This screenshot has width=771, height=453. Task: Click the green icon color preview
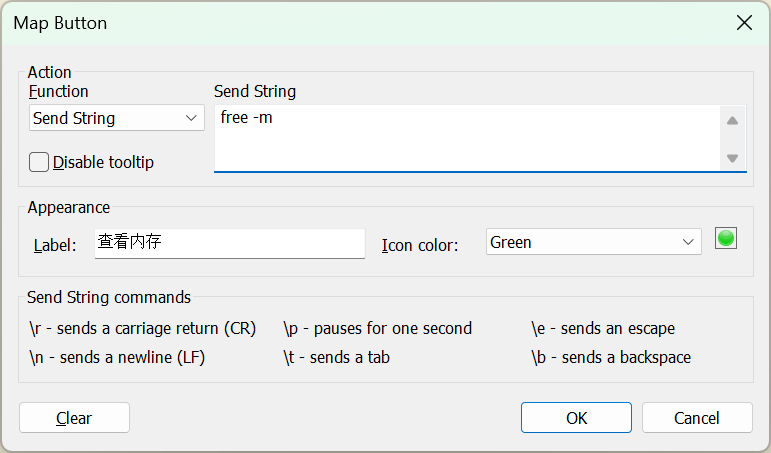point(726,239)
